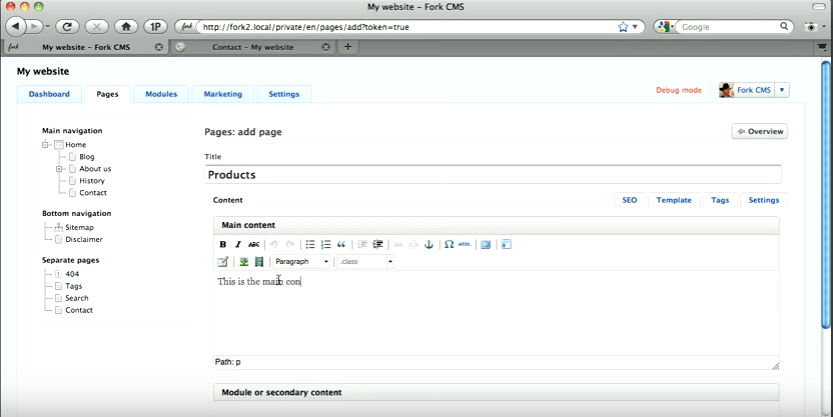
Task: Click the Title input field
Action: [492, 175]
